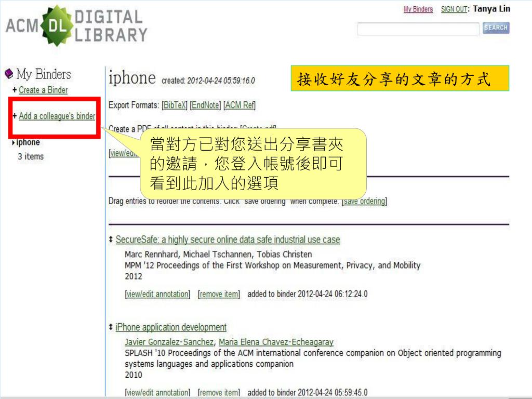Click remove item under SecureSafe entry
Viewport: 532px width, 399px height.
point(219,294)
